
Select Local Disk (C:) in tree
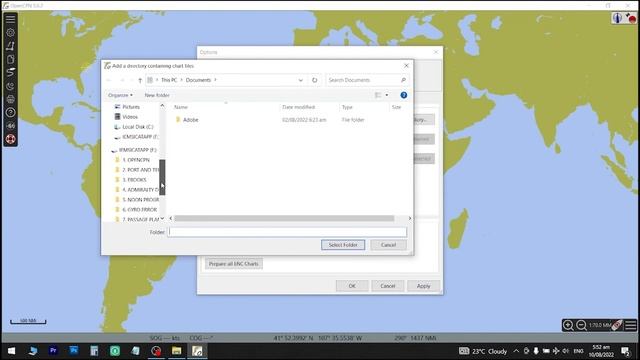[138, 127]
